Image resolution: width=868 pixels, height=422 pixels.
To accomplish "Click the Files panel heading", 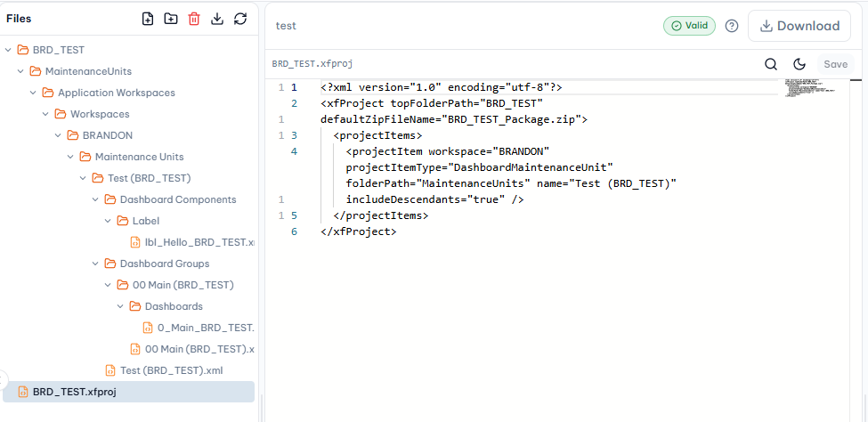I will [19, 19].
